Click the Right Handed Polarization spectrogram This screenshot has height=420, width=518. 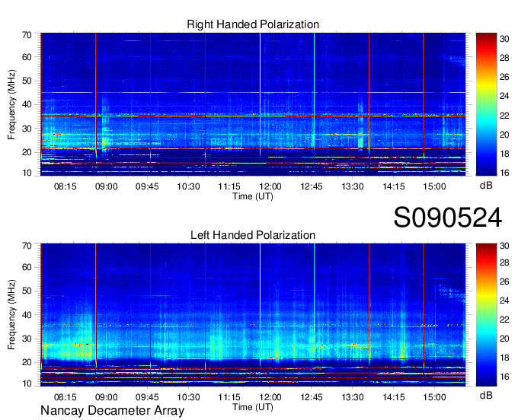pos(253,104)
